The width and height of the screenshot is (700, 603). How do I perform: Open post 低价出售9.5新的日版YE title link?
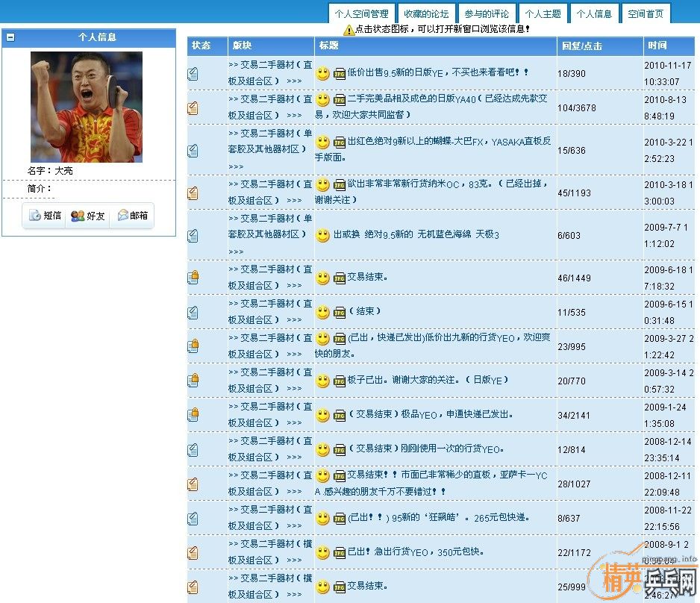point(438,73)
